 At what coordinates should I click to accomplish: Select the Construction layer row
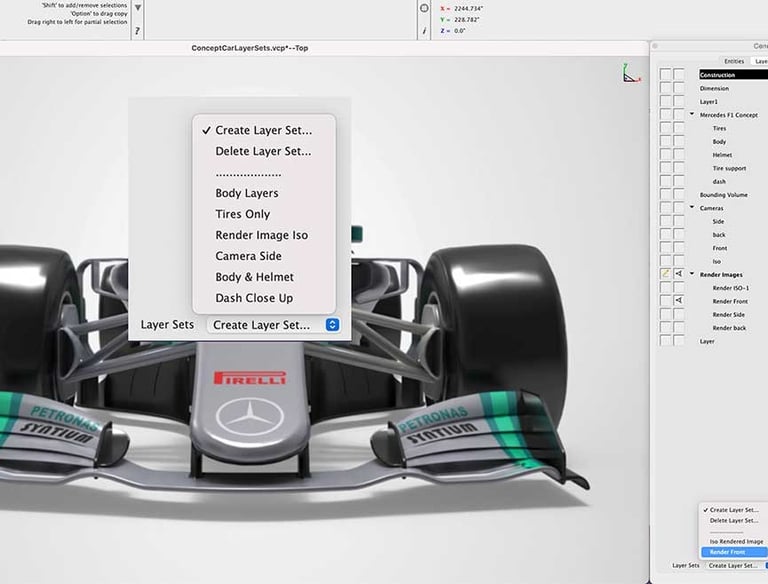[733, 75]
